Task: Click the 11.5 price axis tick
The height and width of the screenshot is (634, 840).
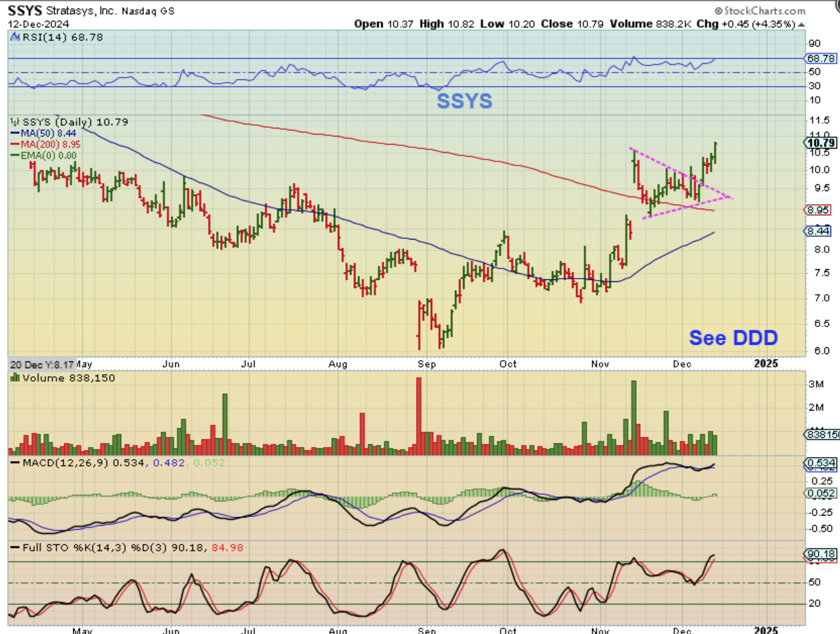Action: point(818,120)
